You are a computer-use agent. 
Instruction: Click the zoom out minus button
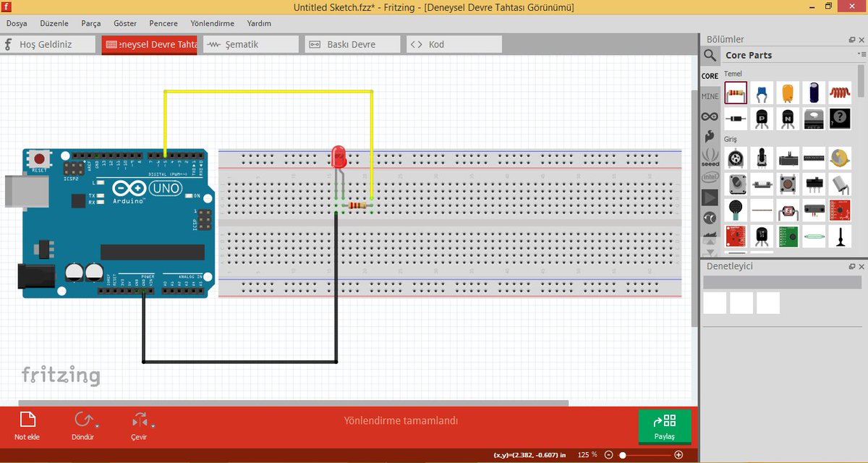pyautogui.click(x=609, y=455)
